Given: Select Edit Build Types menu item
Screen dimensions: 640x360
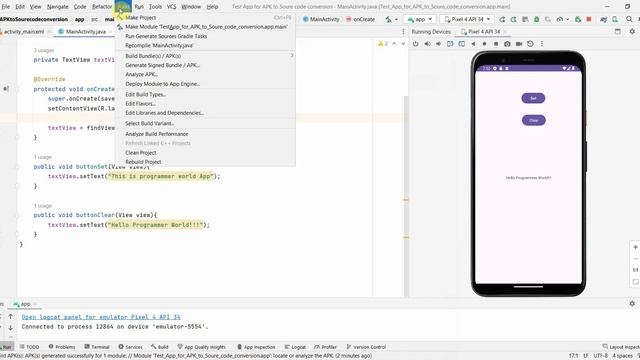Looking at the screenshot, I should (205, 94).
